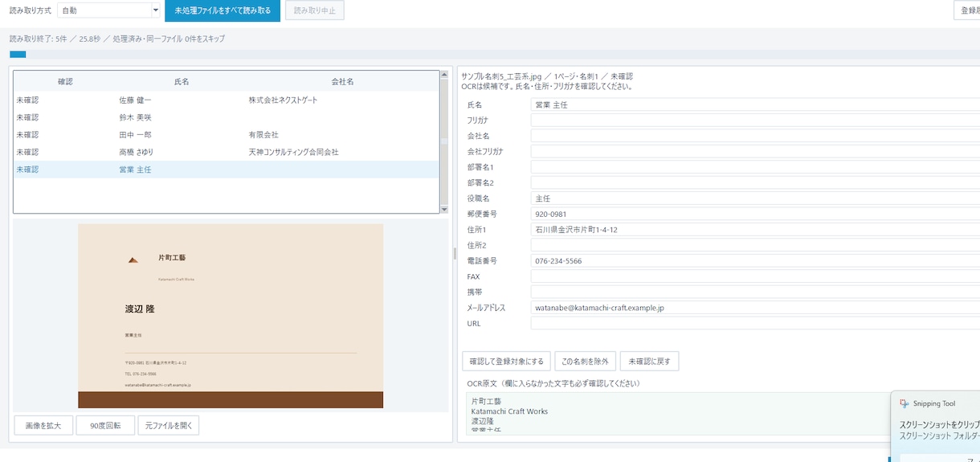Click the 部署名1 input field
Image resolution: width=980 pixels, height=462 pixels.
755,167
